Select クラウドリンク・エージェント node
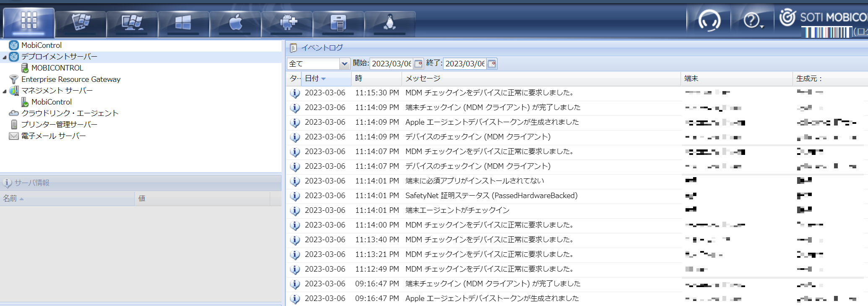 pyautogui.click(x=70, y=113)
